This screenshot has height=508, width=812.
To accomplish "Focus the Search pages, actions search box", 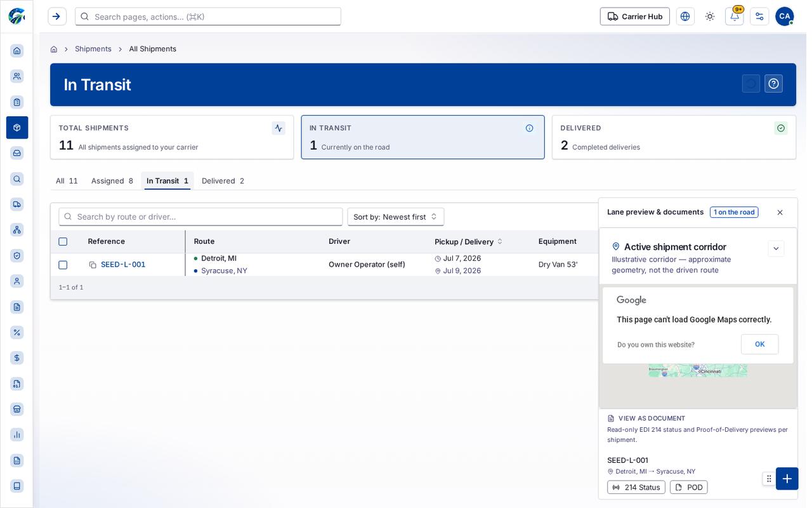I will point(208,17).
